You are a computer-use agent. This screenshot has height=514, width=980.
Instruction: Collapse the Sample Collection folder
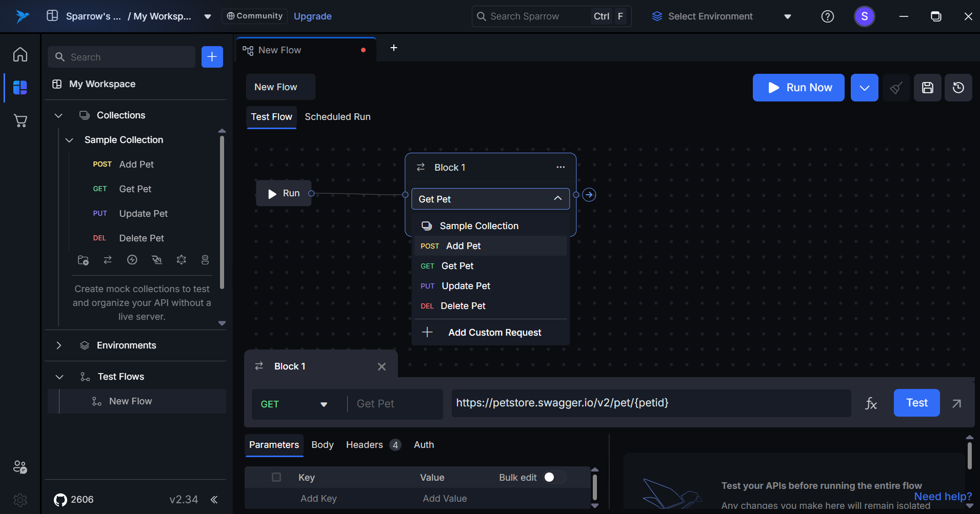pos(69,140)
